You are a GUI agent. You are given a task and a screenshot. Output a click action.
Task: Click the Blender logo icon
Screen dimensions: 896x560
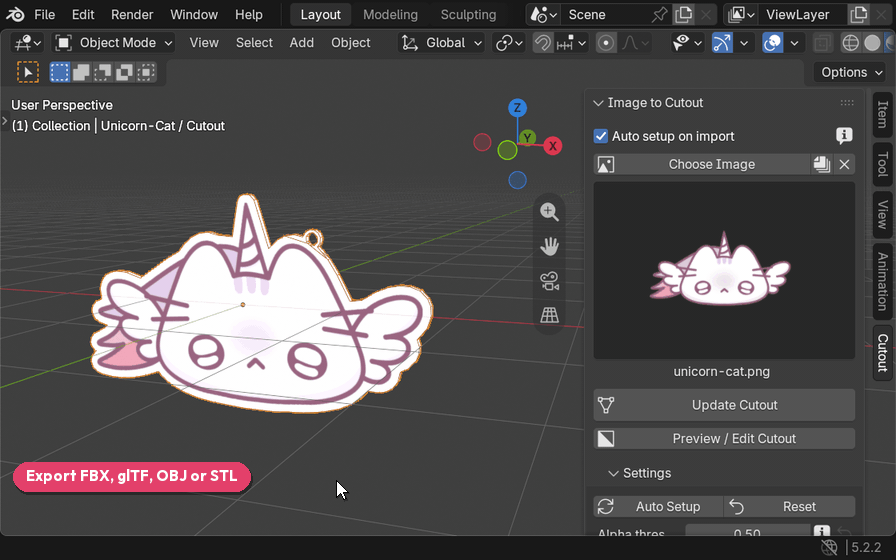tap(15, 14)
